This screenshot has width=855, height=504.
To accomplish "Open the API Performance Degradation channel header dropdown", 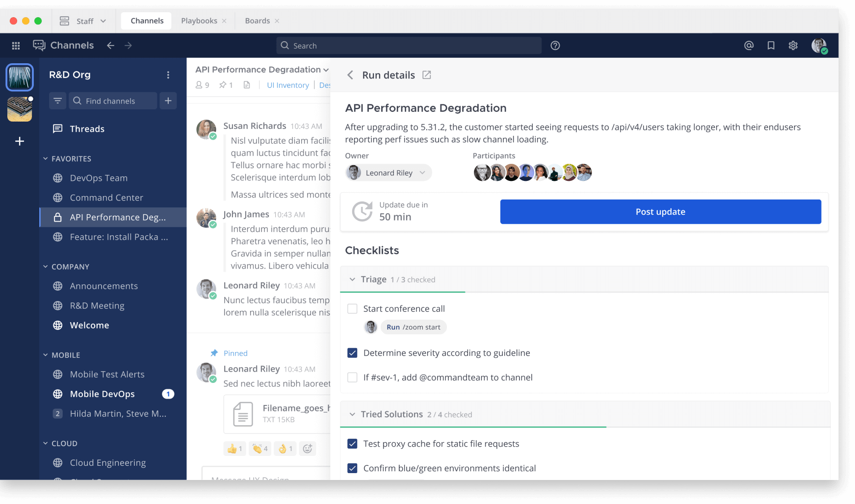I will (262, 70).
